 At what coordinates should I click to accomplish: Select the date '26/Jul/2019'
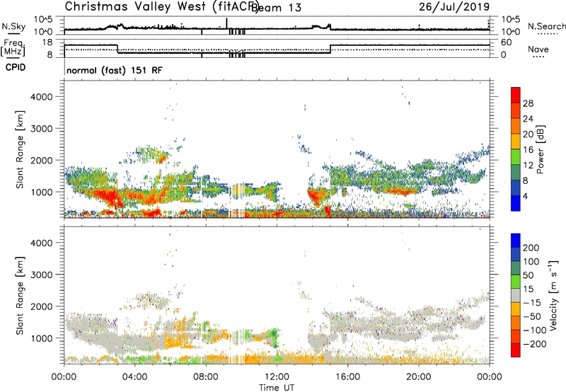[454, 7]
